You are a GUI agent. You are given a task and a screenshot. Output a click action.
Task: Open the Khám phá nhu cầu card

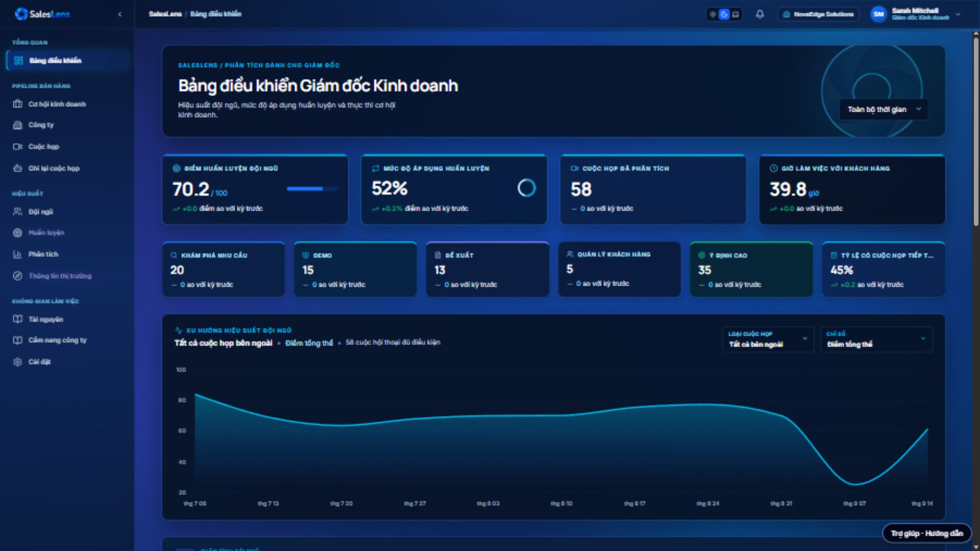(224, 269)
